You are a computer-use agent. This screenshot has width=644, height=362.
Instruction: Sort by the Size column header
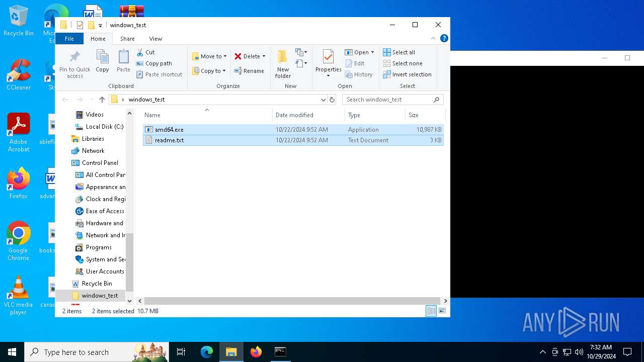click(x=425, y=115)
